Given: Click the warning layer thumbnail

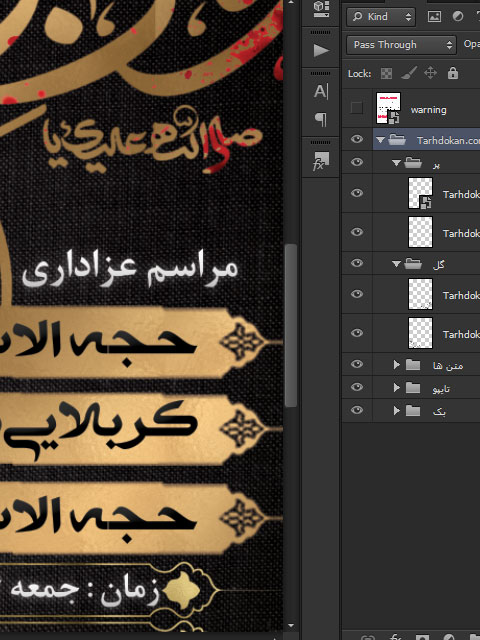Looking at the screenshot, I should click(388, 108).
